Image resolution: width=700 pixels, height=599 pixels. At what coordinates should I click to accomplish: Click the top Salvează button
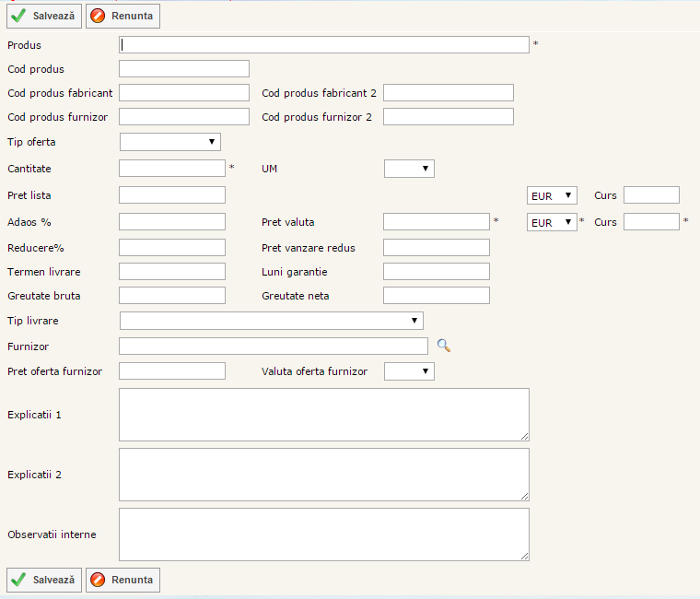point(44,17)
